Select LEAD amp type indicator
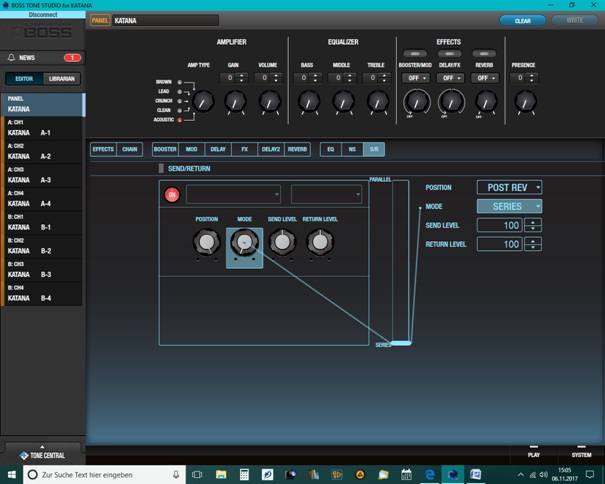Screen dimensions: 605x484 coord(179,92)
